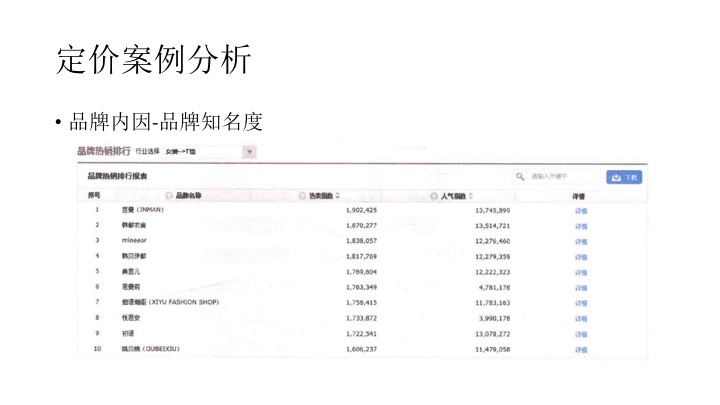Click the hot-sale value 1,722,541

361,334
